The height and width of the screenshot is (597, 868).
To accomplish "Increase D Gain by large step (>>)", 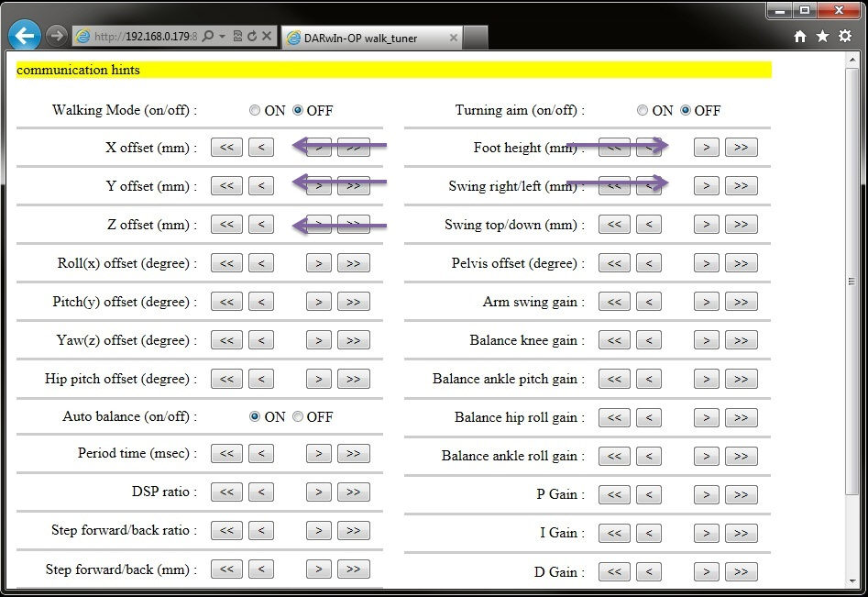I will point(742,571).
